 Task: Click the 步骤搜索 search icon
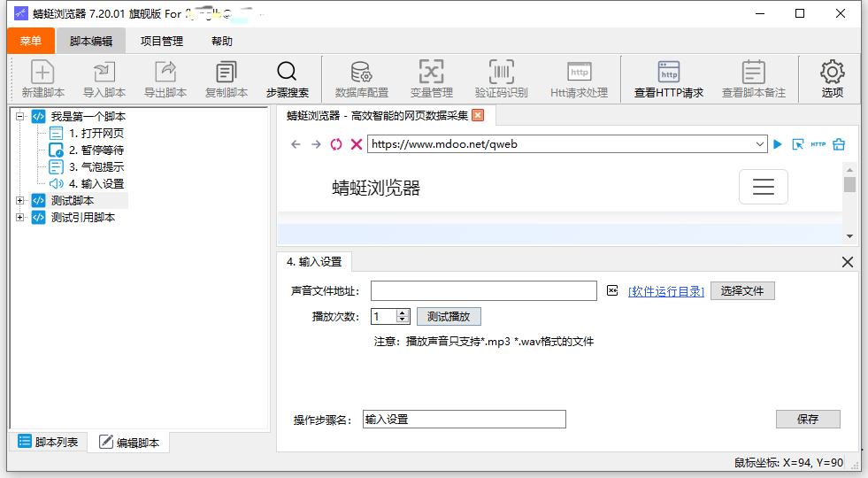(x=287, y=73)
